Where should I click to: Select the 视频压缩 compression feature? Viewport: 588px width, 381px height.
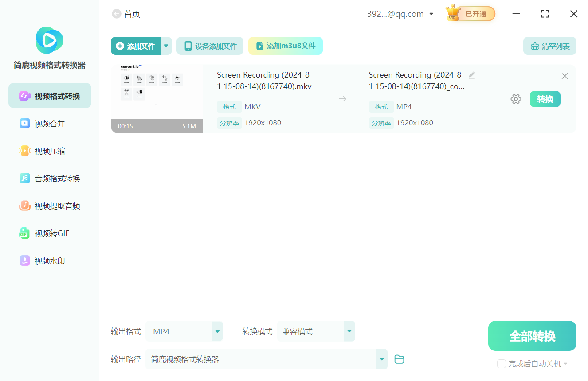[x=49, y=151]
